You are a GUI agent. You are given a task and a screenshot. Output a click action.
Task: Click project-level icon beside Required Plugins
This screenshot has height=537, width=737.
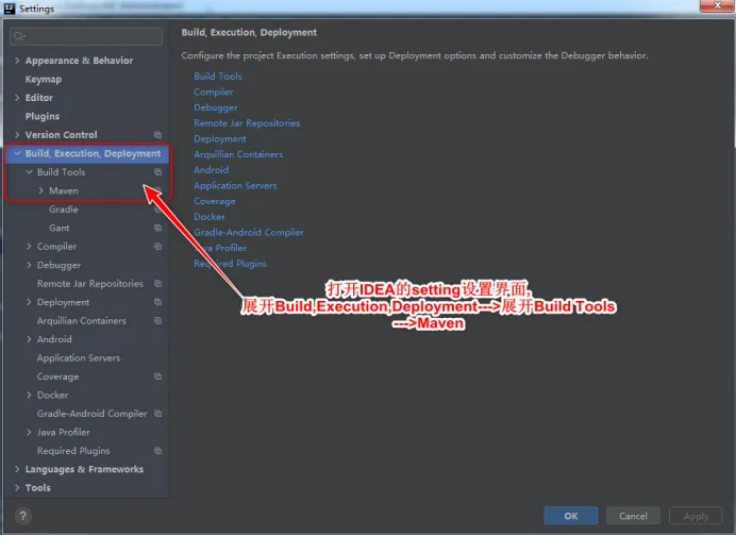pos(158,451)
